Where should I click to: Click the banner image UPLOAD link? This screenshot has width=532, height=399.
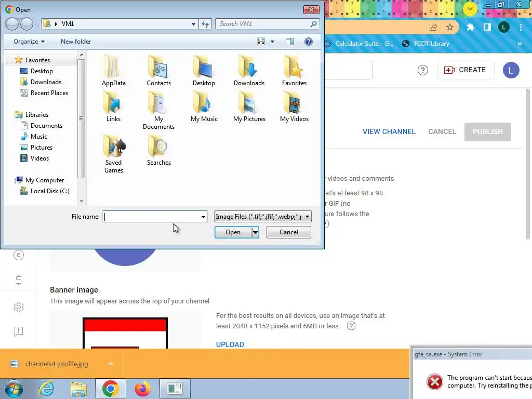[x=230, y=344]
